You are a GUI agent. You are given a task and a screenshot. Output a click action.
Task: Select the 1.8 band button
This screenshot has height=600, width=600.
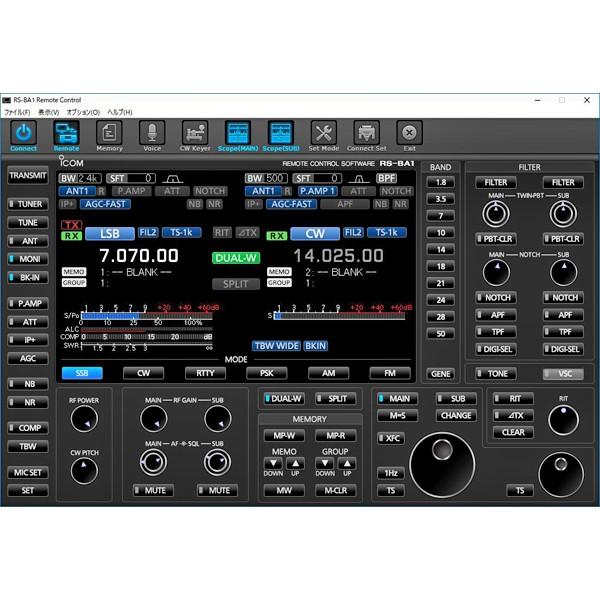coord(440,182)
